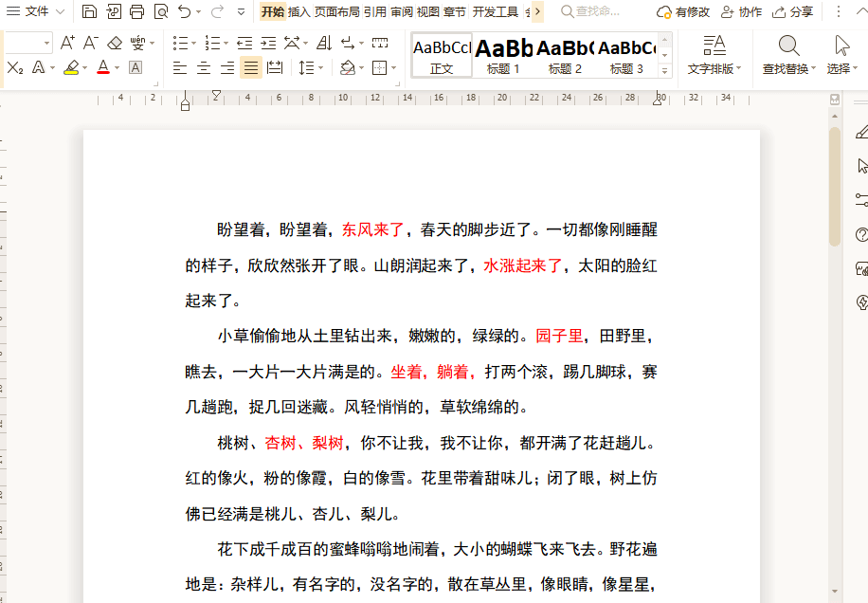The width and height of the screenshot is (868, 603).
Task: Toggle subscript formatting
Action: click(14, 67)
